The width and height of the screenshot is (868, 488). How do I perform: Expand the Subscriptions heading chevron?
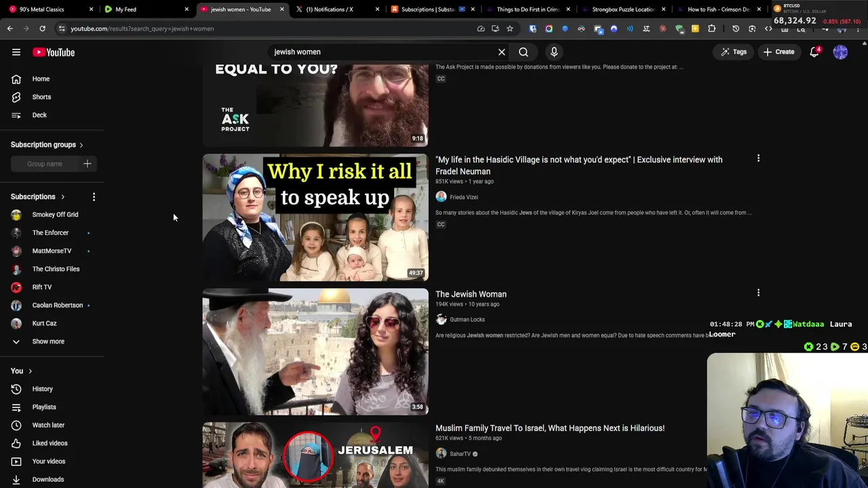(62, 197)
